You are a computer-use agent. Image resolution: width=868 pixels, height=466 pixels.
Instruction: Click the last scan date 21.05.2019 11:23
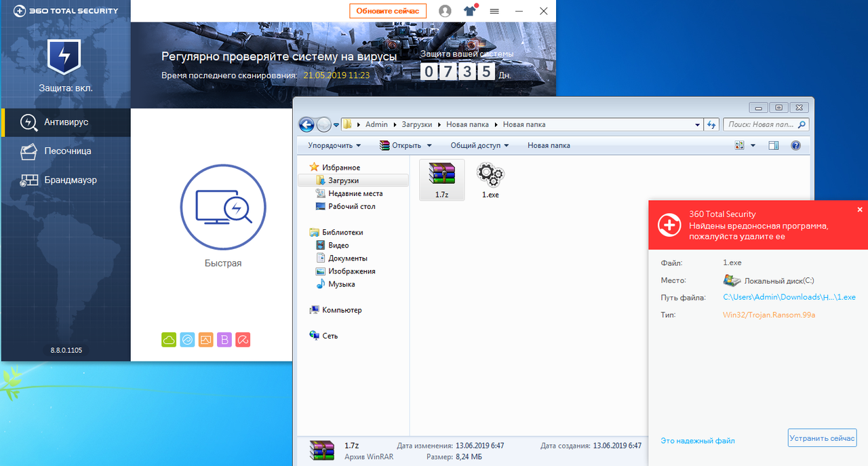click(336, 75)
